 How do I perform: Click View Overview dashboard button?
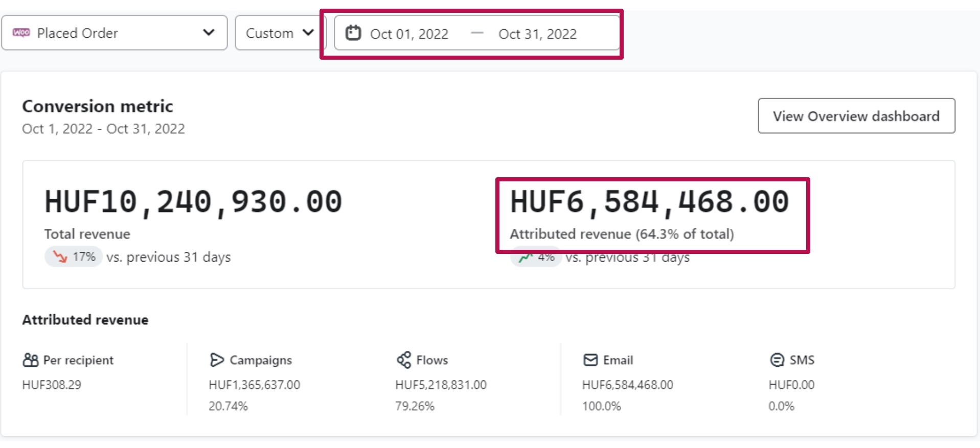(856, 116)
